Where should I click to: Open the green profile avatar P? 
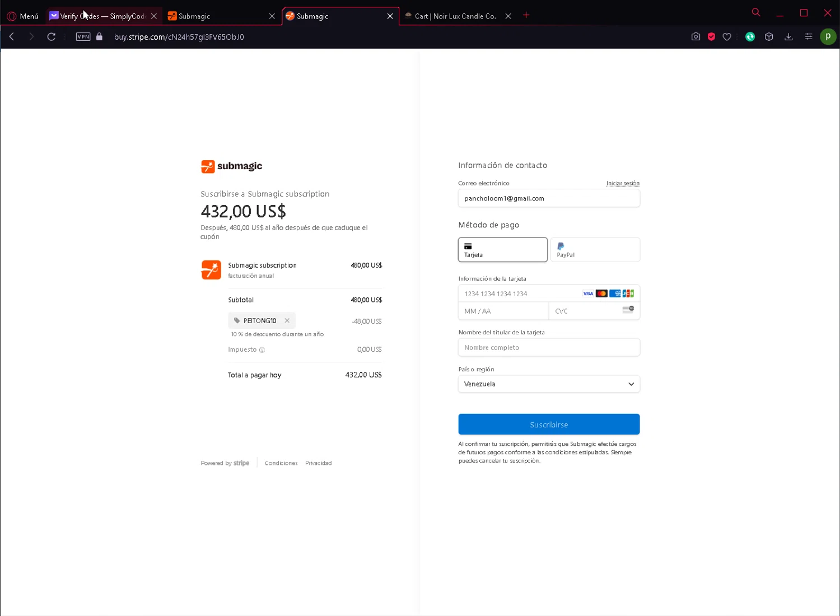(828, 36)
